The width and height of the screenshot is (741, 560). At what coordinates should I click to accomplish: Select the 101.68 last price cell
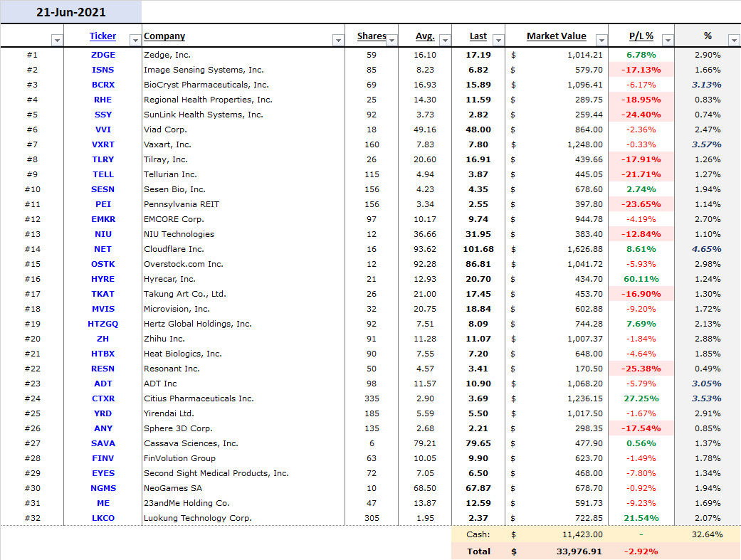478,249
